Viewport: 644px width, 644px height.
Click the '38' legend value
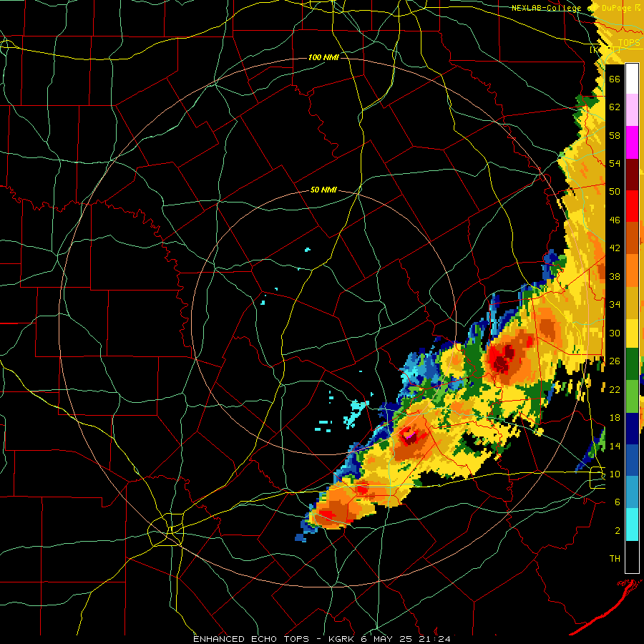tap(615, 276)
